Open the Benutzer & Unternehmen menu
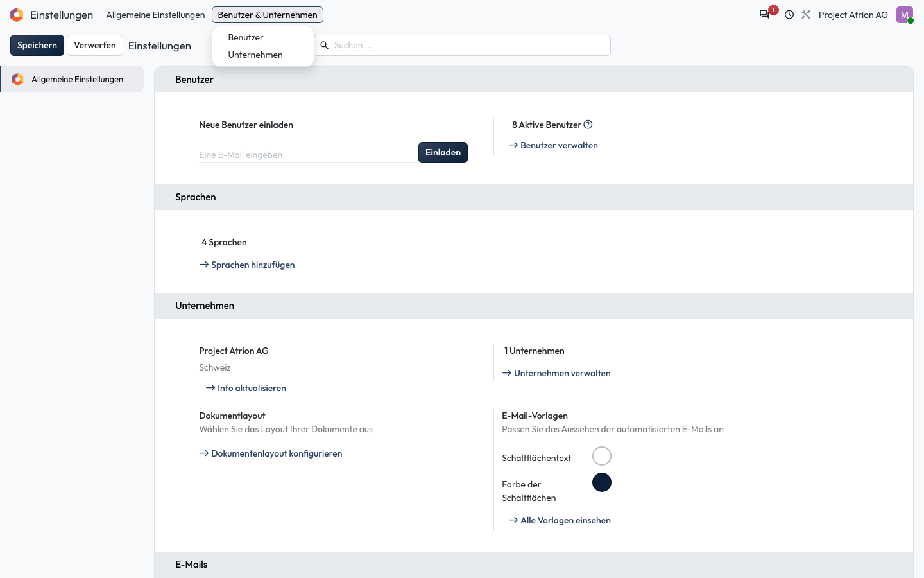The width and height of the screenshot is (924, 578). click(268, 15)
